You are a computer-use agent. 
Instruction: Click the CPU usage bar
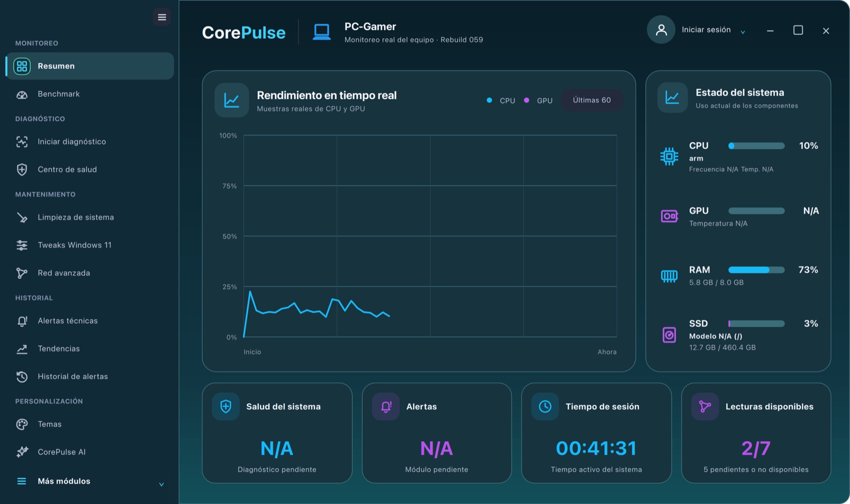click(x=756, y=146)
